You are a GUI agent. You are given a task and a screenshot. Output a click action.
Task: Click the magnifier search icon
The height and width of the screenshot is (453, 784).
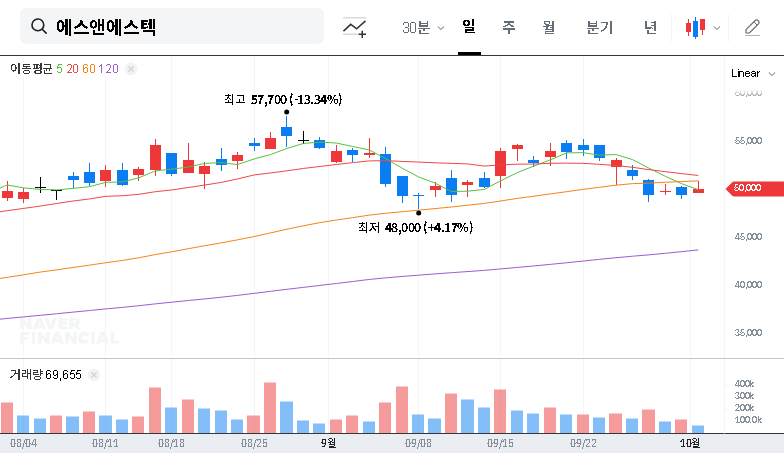click(38, 27)
